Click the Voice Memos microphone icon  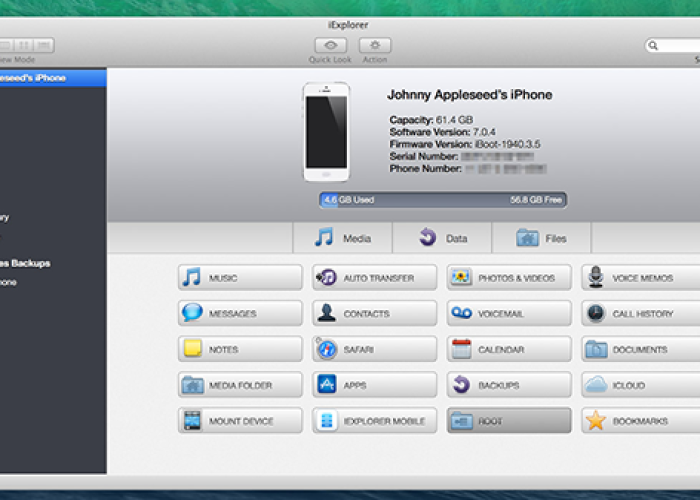(596, 277)
